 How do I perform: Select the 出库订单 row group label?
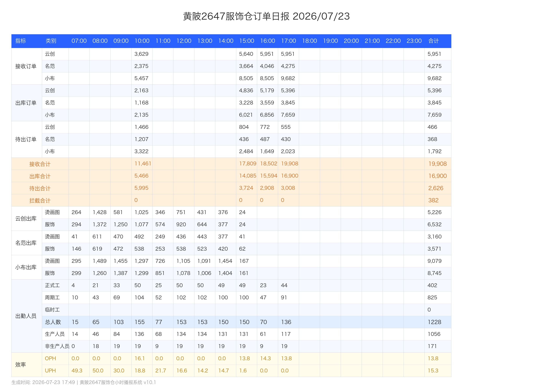click(x=26, y=103)
